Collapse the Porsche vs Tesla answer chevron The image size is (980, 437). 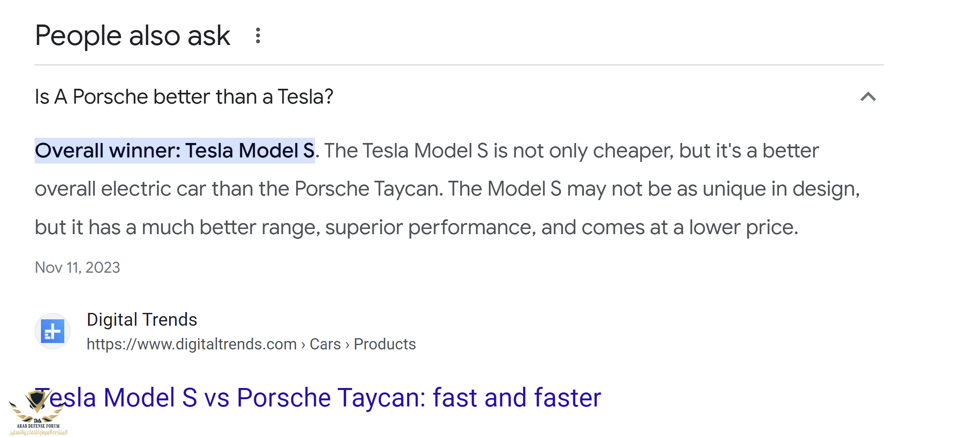coord(868,97)
